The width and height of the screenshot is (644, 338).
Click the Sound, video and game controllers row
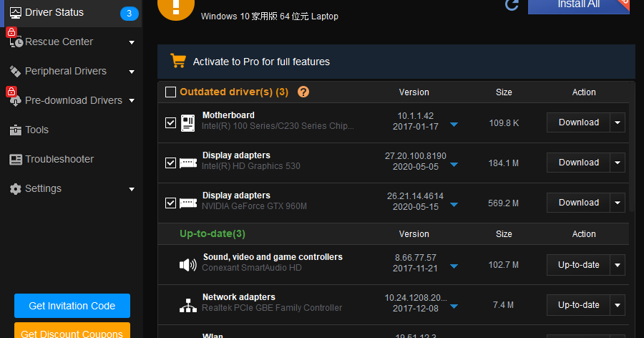pyautogui.click(x=394, y=265)
